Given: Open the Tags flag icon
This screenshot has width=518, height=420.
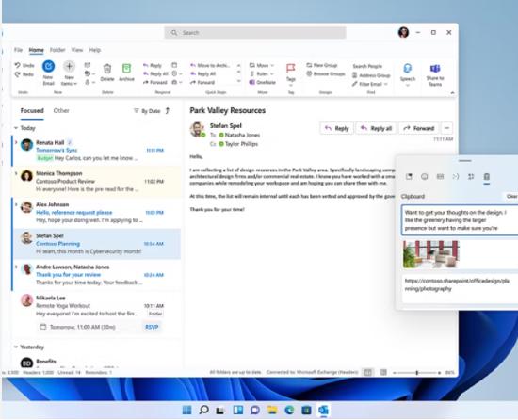Looking at the screenshot, I should [x=290, y=68].
